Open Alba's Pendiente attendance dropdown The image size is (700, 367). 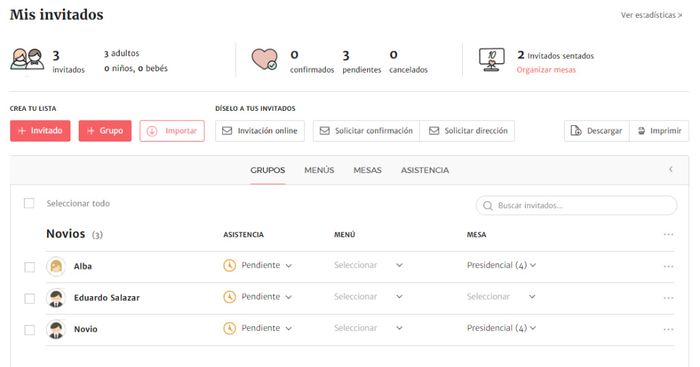click(267, 265)
